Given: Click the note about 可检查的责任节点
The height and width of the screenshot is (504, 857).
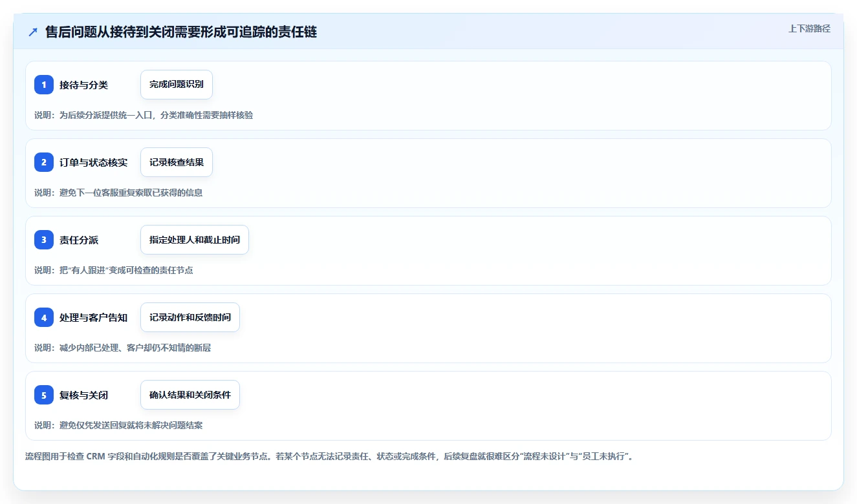Looking at the screenshot, I should pos(114,270).
